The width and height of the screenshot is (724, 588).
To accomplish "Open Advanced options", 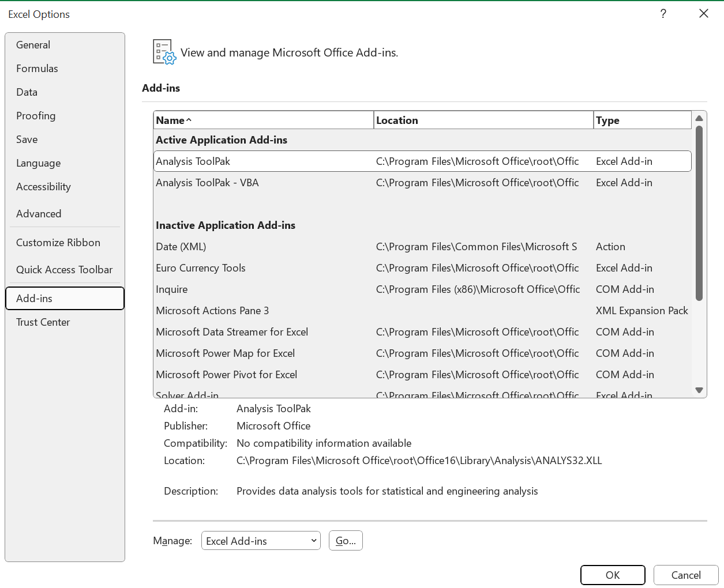I will coord(65,214).
